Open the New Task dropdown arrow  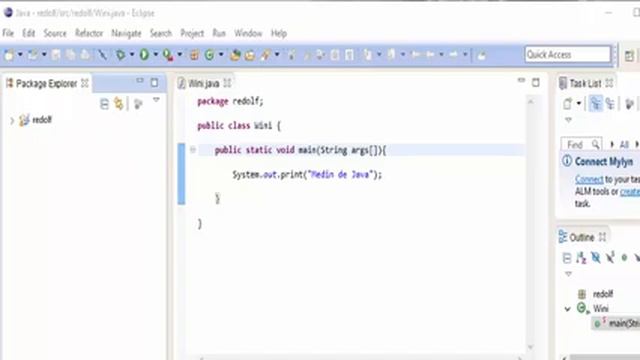point(578,104)
